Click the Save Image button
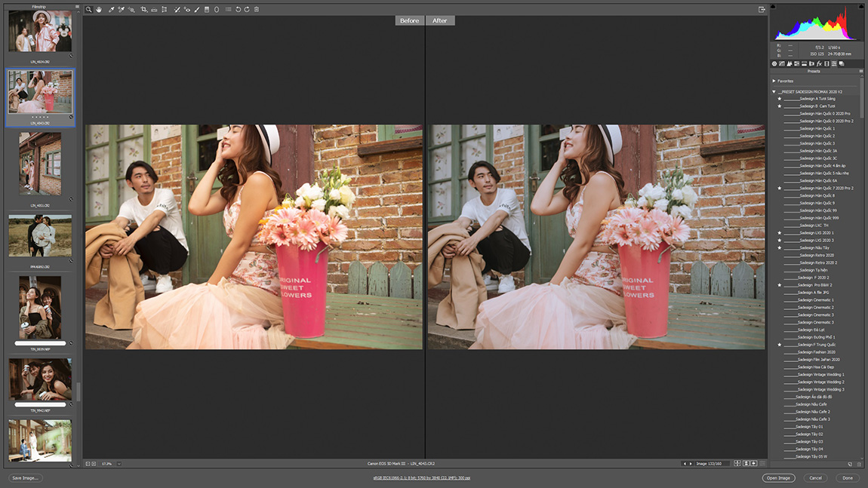 pyautogui.click(x=26, y=477)
